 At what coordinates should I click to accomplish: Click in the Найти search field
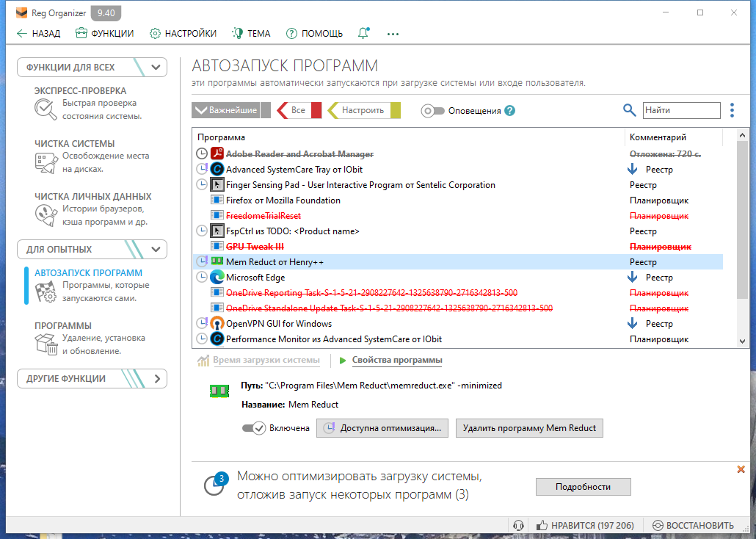pyautogui.click(x=681, y=110)
